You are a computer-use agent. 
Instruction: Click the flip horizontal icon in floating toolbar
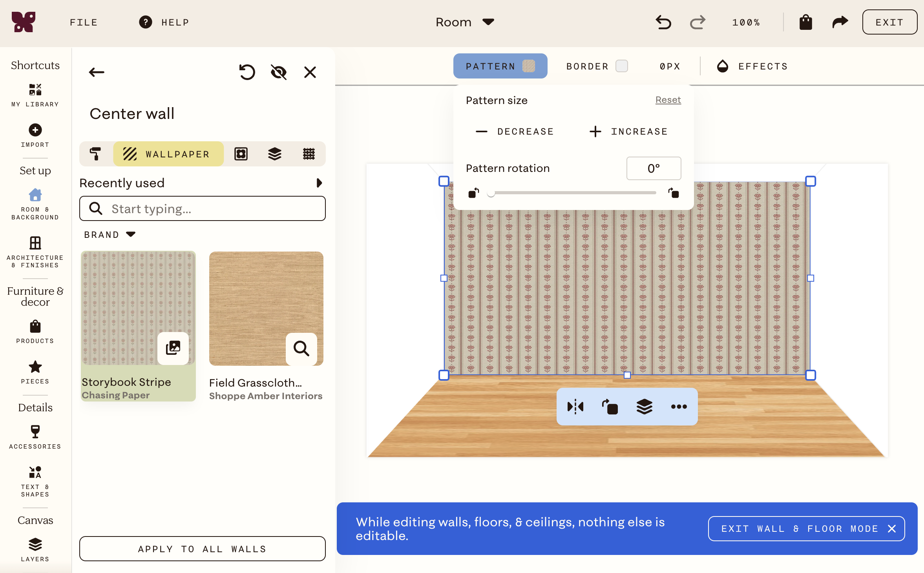[x=575, y=407]
